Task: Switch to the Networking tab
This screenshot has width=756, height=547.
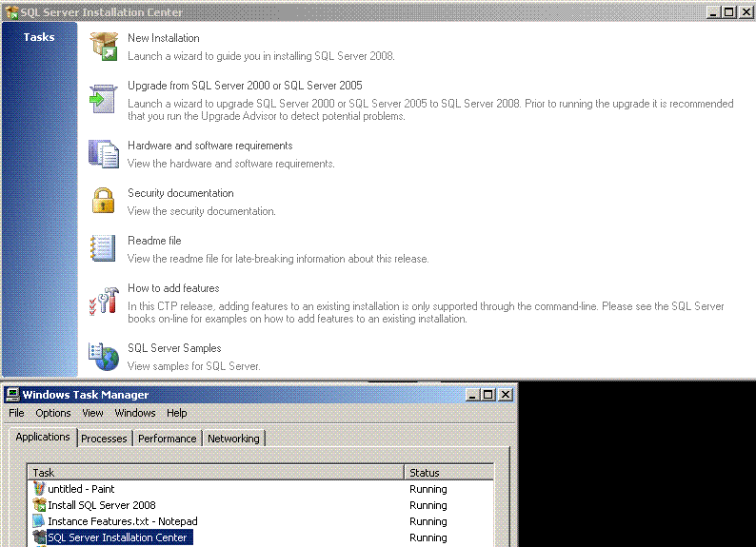Action: (234, 439)
